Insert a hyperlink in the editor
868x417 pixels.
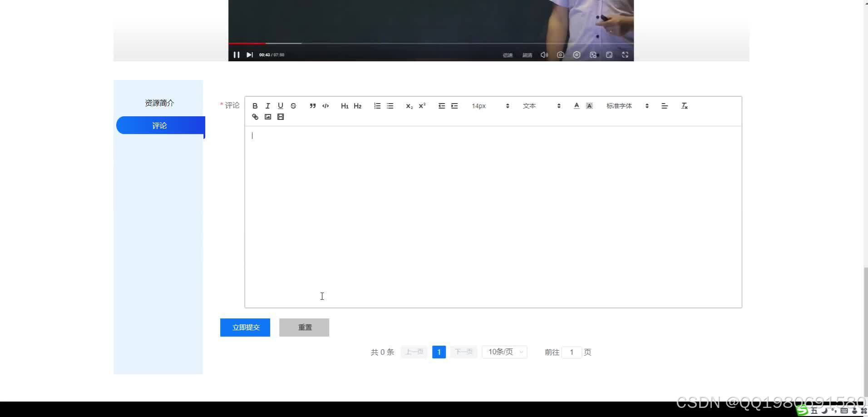[255, 117]
